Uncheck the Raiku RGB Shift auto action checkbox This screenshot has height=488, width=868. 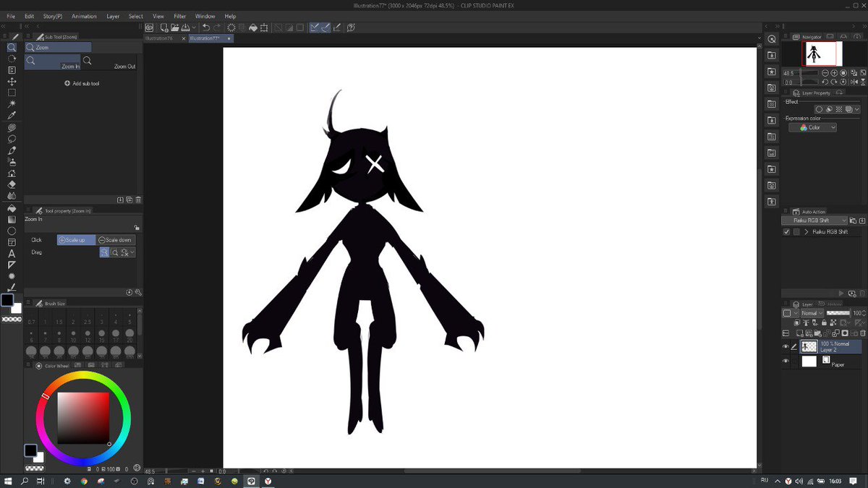point(787,232)
